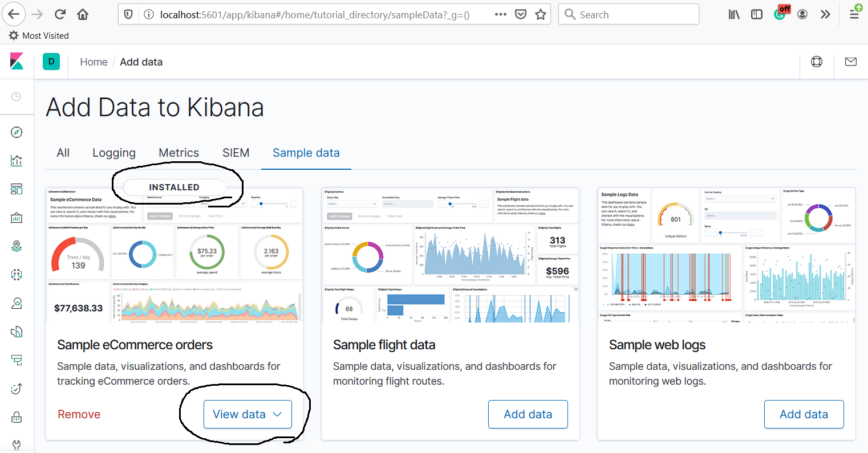This screenshot has height=453, width=868.
Task: Select the Logging tab
Action: point(114,153)
